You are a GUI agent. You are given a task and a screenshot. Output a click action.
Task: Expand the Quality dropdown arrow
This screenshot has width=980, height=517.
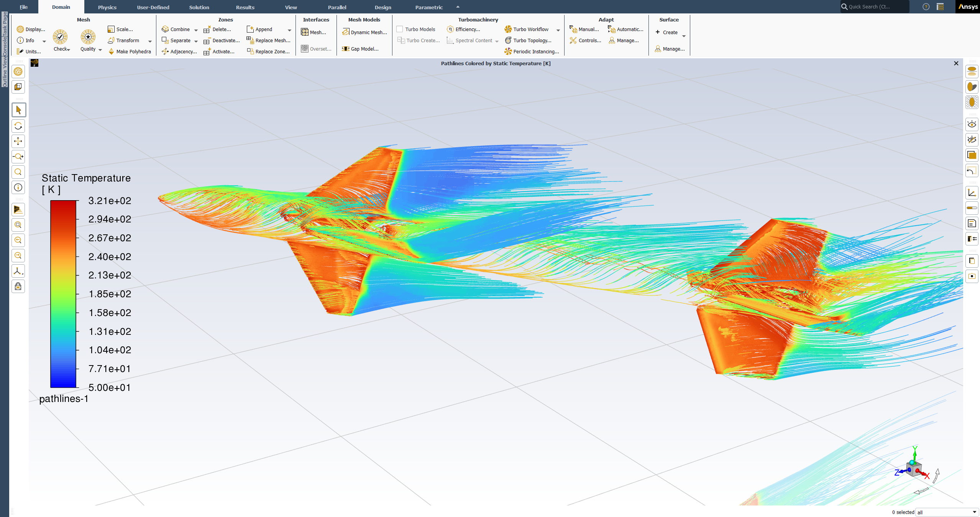tap(100, 49)
